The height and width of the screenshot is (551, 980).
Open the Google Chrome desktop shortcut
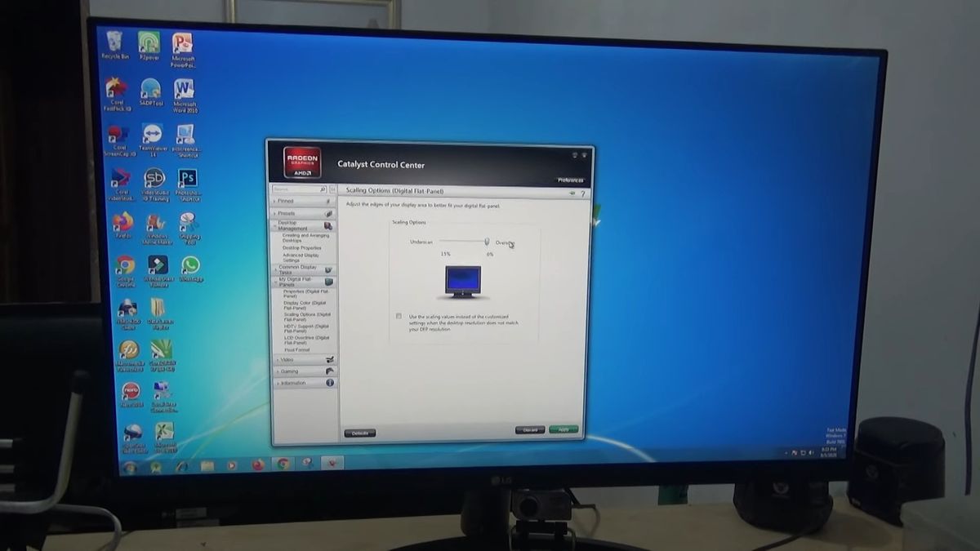pos(125,272)
